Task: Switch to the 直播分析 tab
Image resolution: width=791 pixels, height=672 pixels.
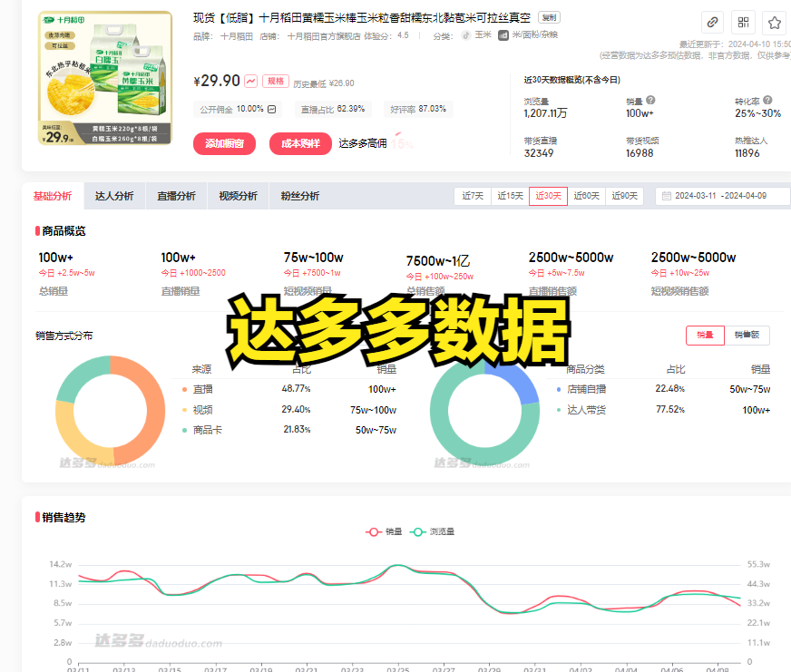Action: pos(176,196)
